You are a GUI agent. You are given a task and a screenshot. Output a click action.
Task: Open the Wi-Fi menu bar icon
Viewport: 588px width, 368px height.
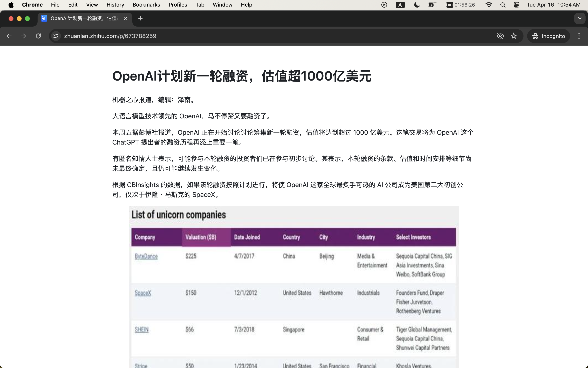(x=489, y=5)
